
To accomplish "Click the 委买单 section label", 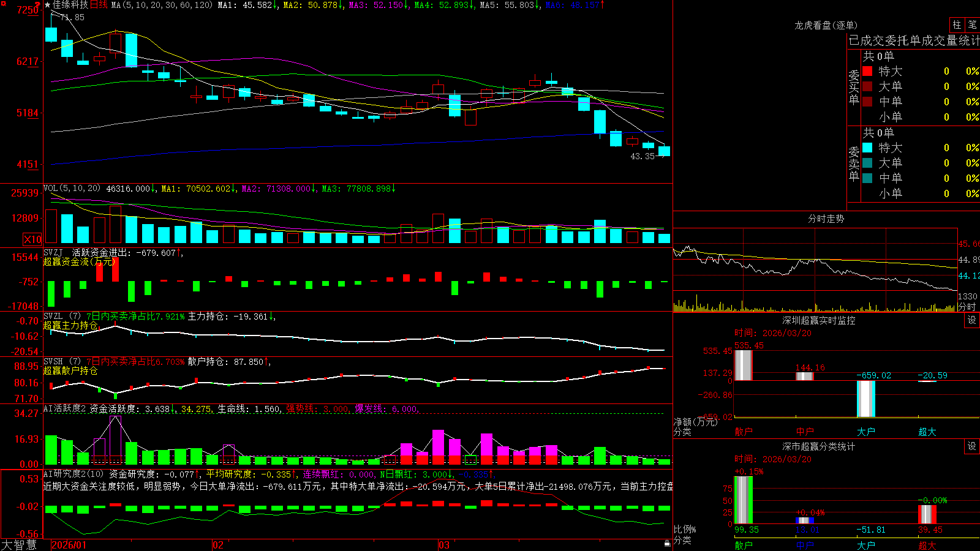I will (854, 87).
